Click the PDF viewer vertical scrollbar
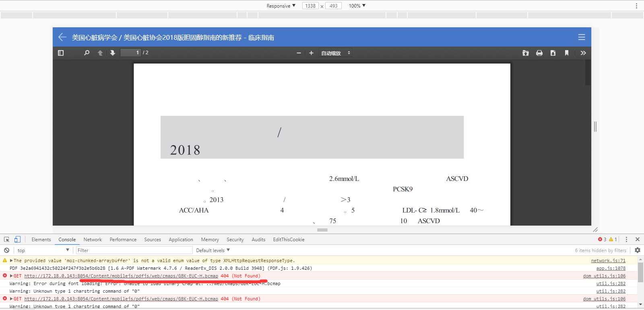Image resolution: width=644 pixels, height=310 pixels. (x=588, y=73)
